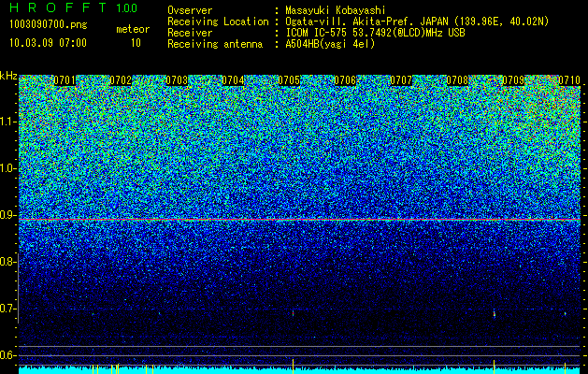
Task: Click the meteor count value 10
Action: [x=136, y=43]
